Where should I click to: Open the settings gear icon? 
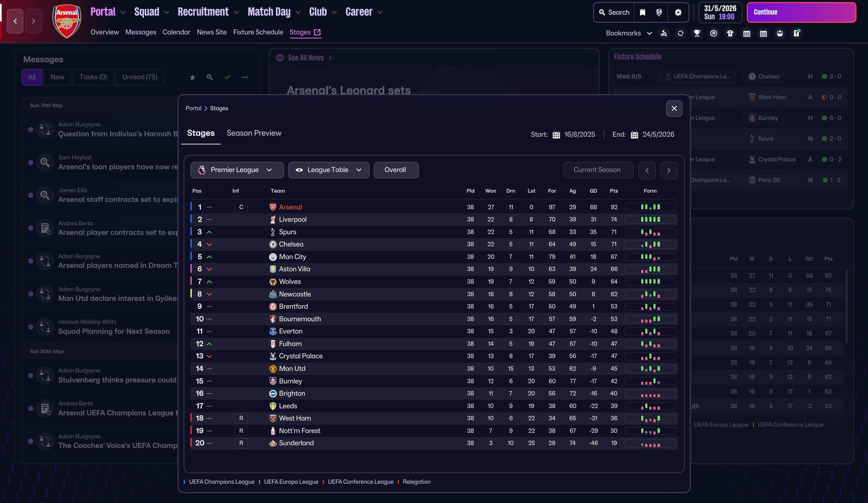[x=678, y=13]
